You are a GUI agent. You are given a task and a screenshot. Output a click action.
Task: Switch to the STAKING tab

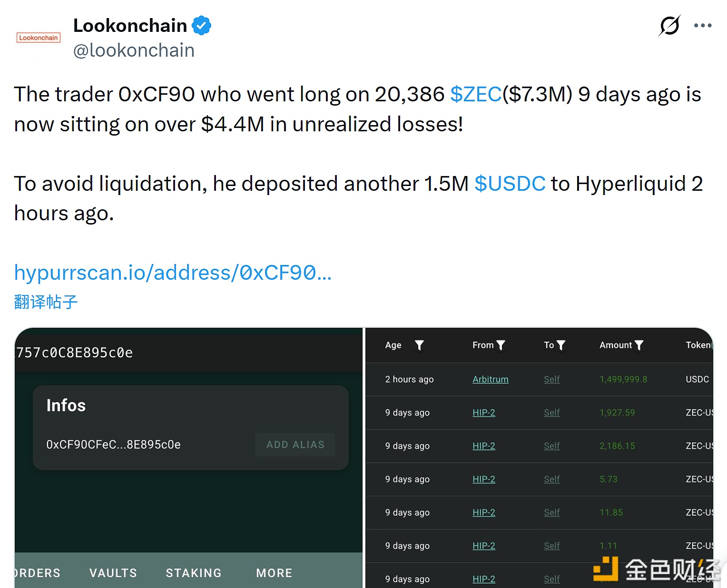193,573
